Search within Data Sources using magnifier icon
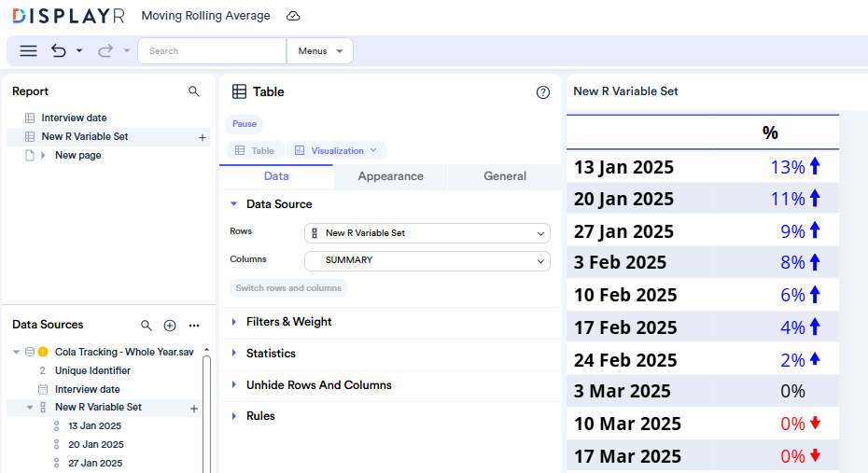 (147, 326)
